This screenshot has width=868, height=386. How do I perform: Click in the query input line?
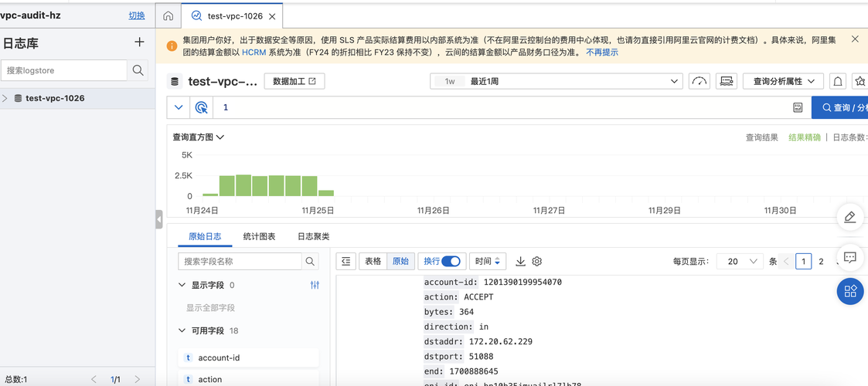click(x=501, y=107)
